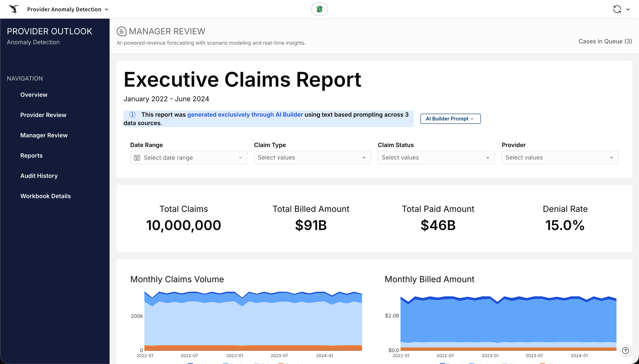This screenshot has height=364, width=639.
Task: Click the Manager Review header icon
Action: pos(121,31)
